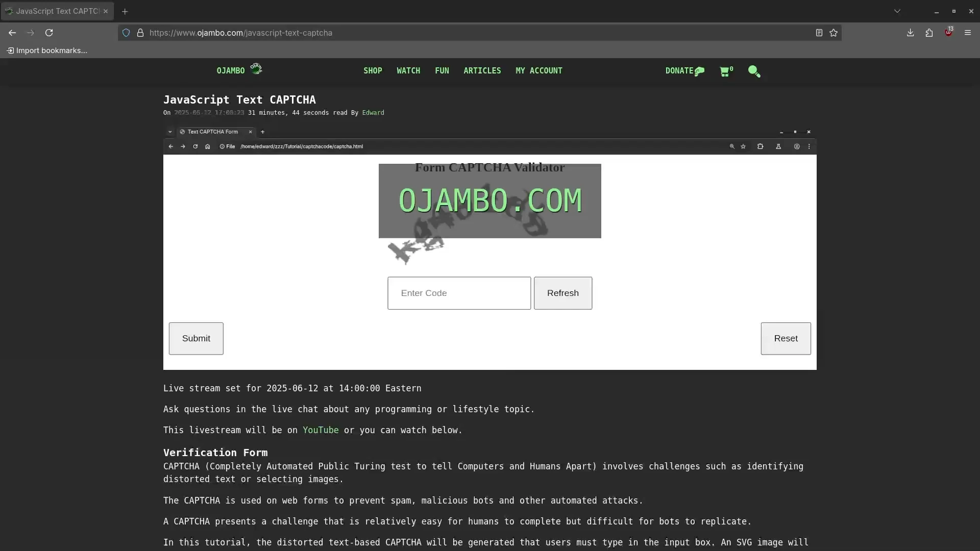Click the Reset button

(786, 339)
